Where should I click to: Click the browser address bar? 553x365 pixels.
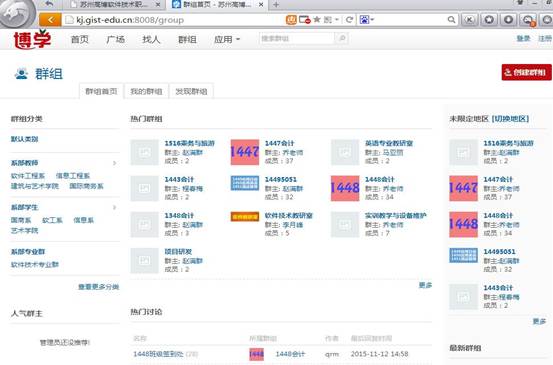pos(175,20)
